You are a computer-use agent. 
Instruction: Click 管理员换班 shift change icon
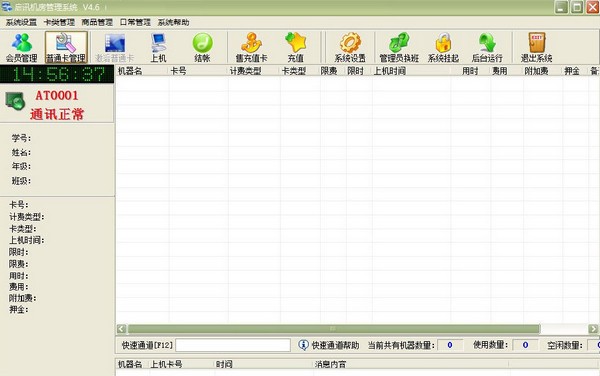[399, 47]
